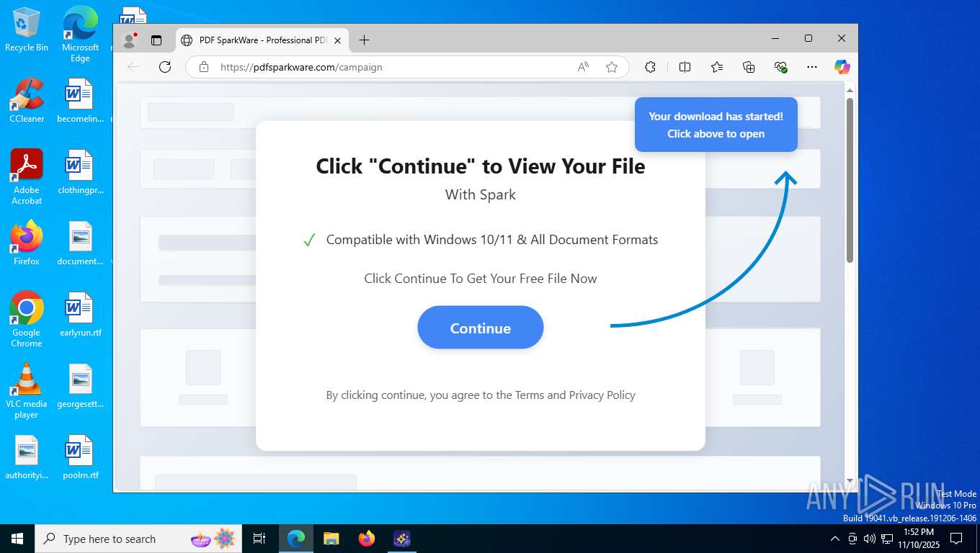
Task: Select the poolm.rtf desktop file
Action: click(80, 457)
